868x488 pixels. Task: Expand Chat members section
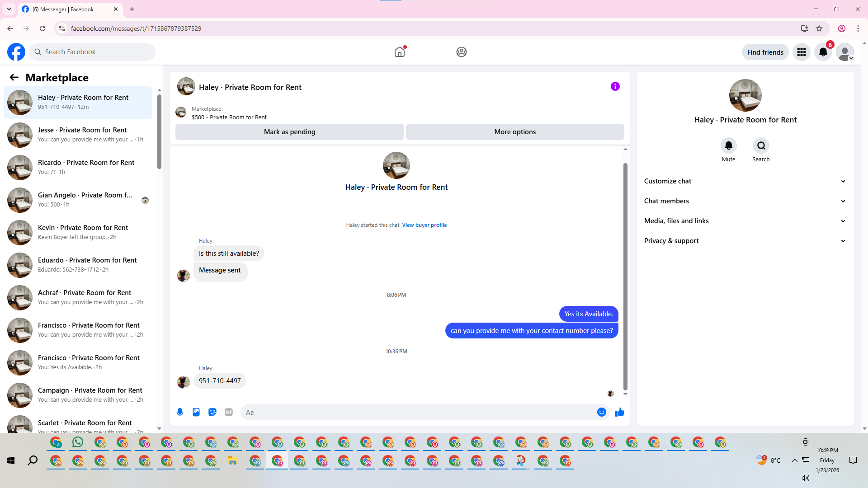(745, 201)
